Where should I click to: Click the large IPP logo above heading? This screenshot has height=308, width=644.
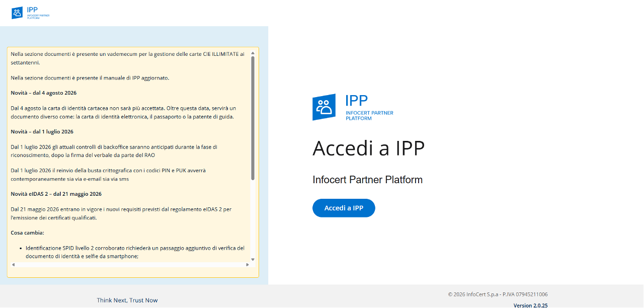[x=353, y=107]
